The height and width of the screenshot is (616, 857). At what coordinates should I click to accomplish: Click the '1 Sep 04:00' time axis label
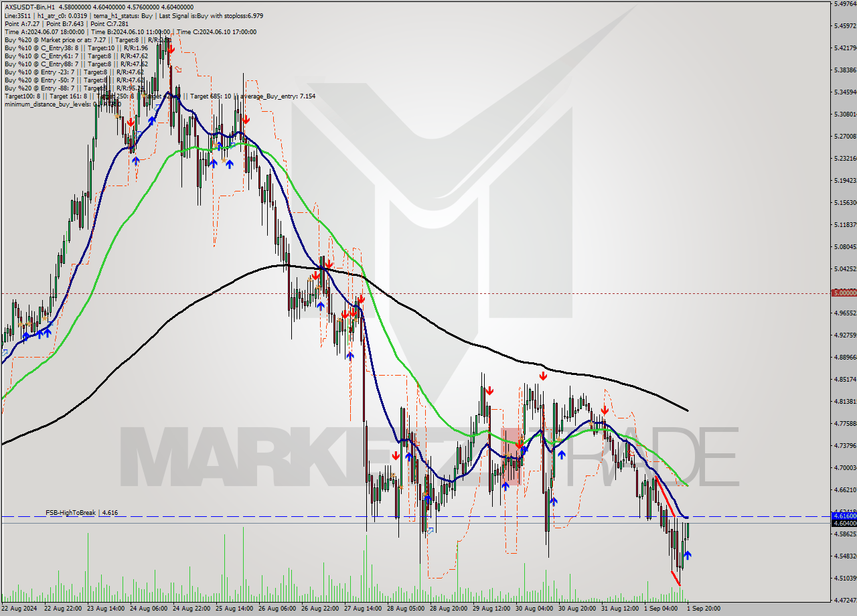click(661, 608)
